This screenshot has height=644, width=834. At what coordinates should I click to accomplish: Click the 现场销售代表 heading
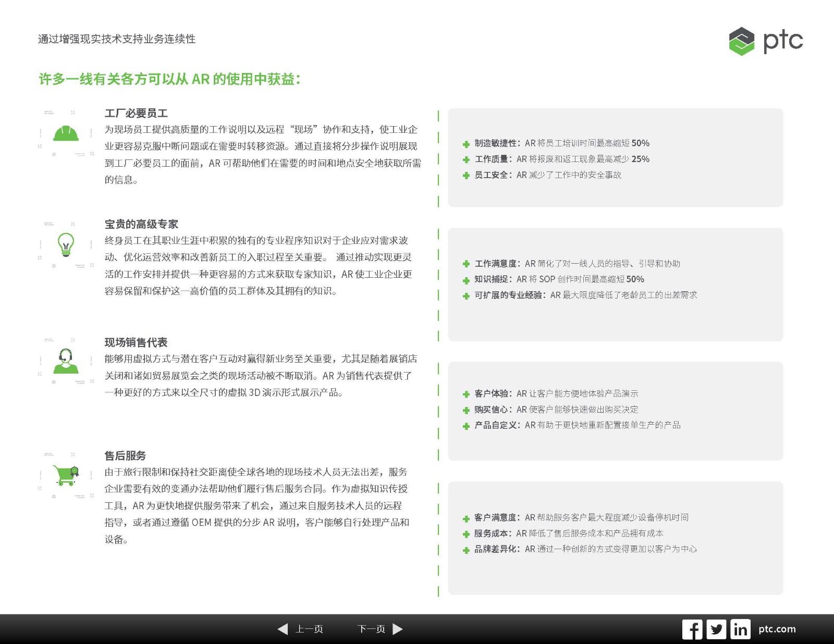click(x=136, y=342)
